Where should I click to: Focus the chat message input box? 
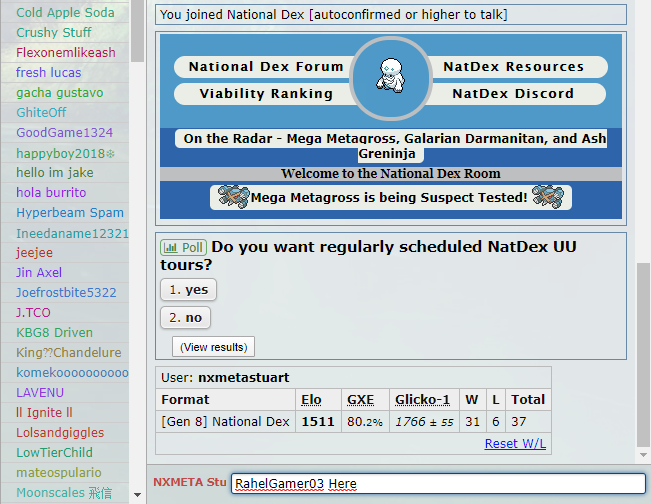tap(437, 484)
